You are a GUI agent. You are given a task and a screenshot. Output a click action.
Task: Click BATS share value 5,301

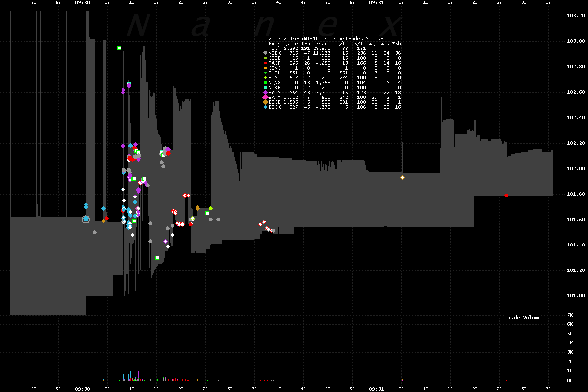pos(323,92)
